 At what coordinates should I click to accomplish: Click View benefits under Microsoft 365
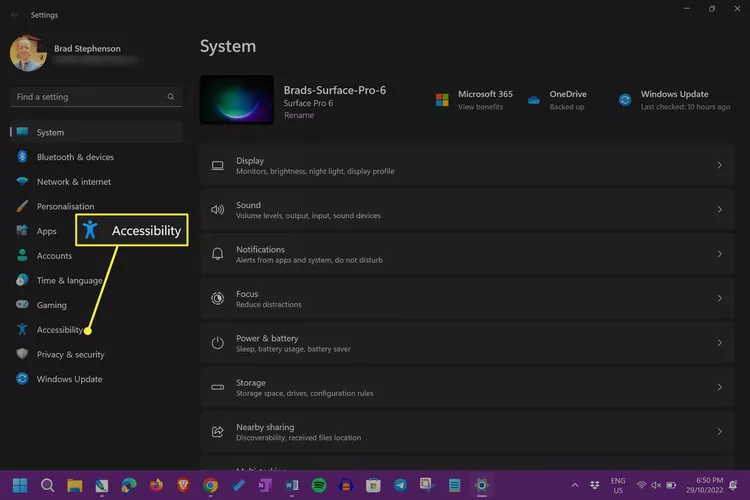click(480, 107)
